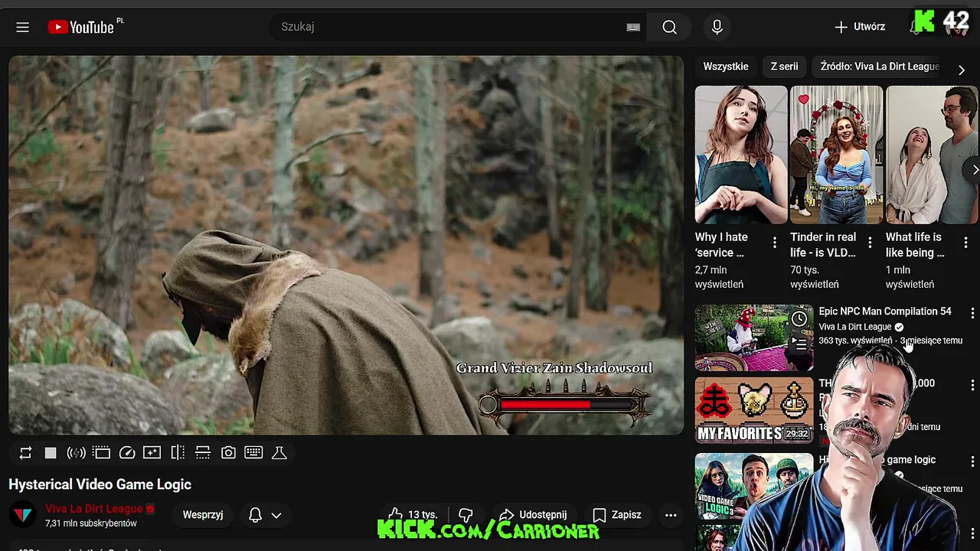980x551 pixels.
Task: Click the stop square enhancer icon
Action: point(51,453)
